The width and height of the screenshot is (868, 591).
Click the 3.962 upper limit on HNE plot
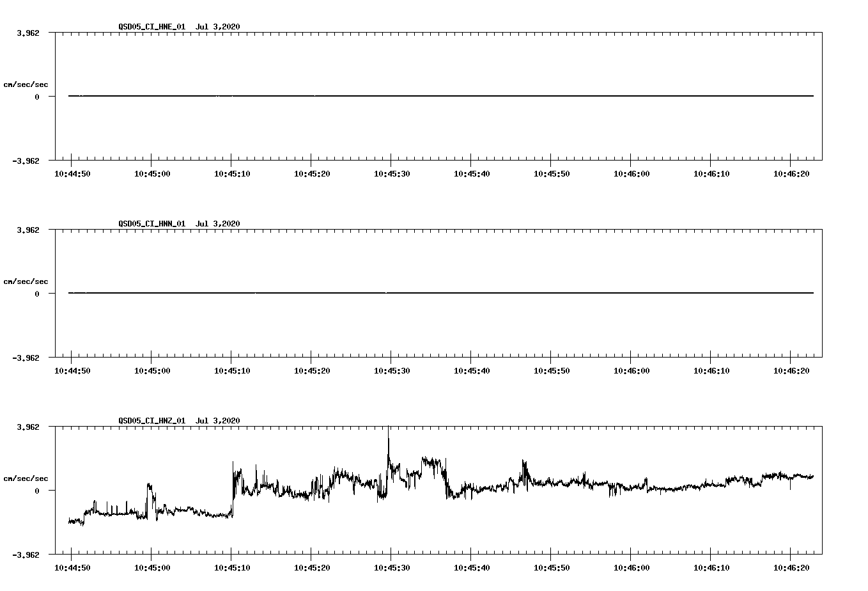tap(27, 33)
